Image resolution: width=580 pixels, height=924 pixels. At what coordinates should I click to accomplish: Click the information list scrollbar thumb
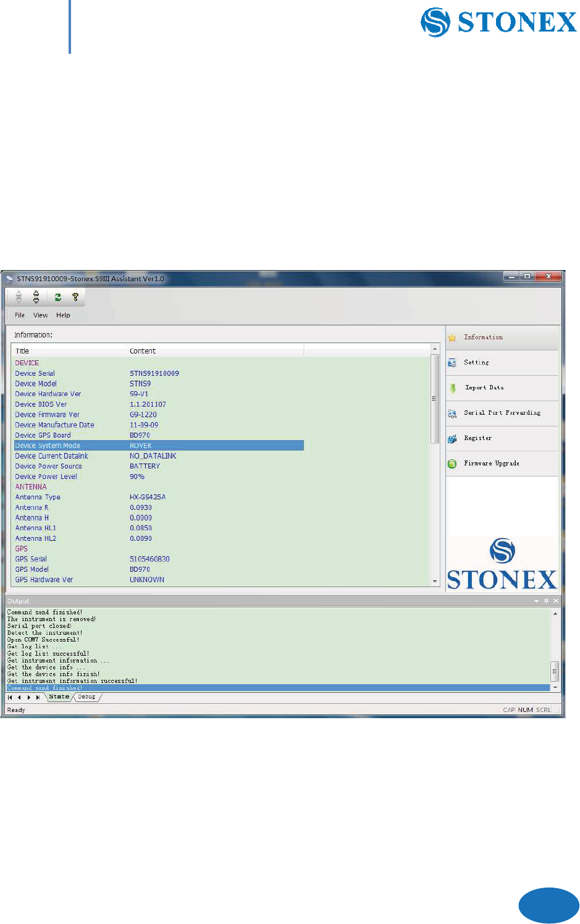tap(435, 399)
